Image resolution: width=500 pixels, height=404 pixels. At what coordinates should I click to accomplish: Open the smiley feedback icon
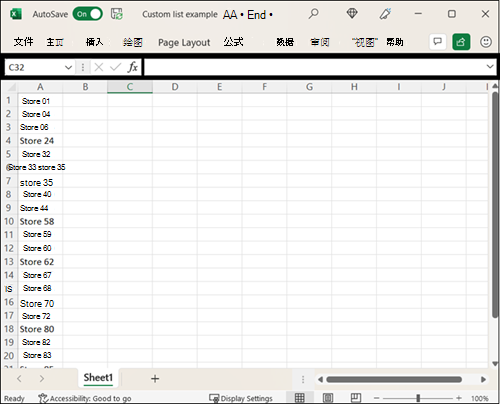coord(486,42)
